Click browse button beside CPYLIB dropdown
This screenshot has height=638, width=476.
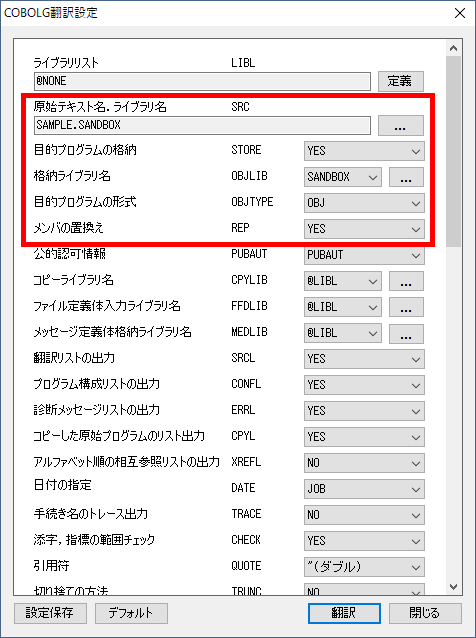pyautogui.click(x=406, y=281)
